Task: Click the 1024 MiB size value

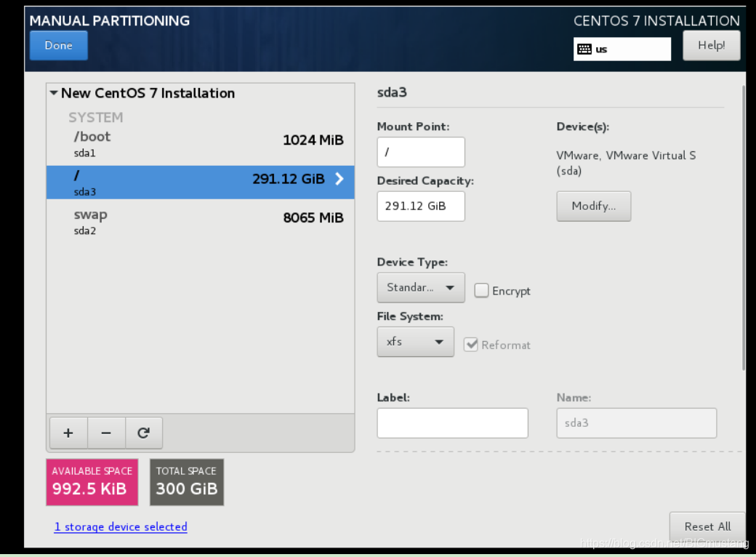Action: pyautogui.click(x=313, y=140)
